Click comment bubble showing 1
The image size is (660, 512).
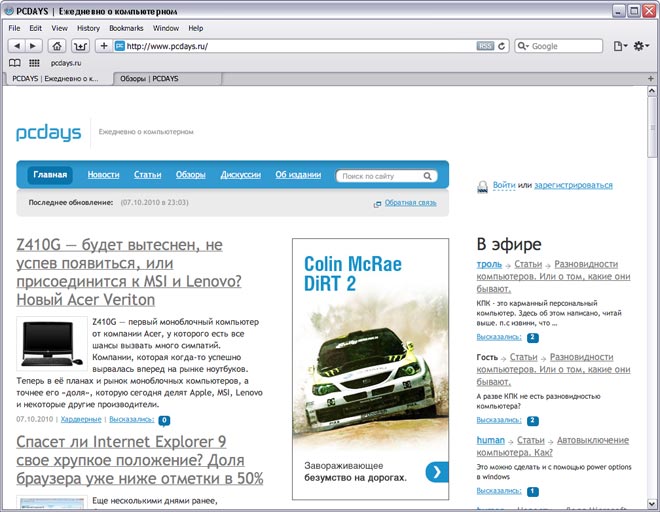tap(532, 491)
